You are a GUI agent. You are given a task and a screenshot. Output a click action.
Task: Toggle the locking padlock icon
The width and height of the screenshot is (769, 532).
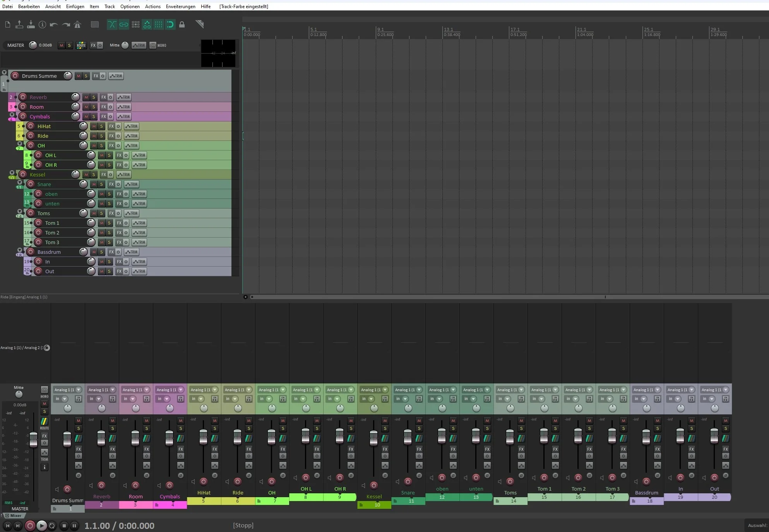click(182, 25)
